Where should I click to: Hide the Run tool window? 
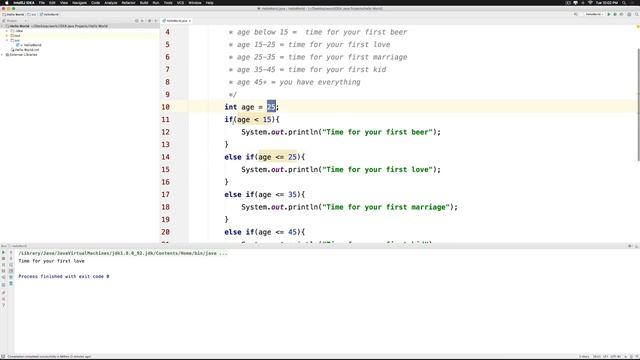click(x=636, y=246)
